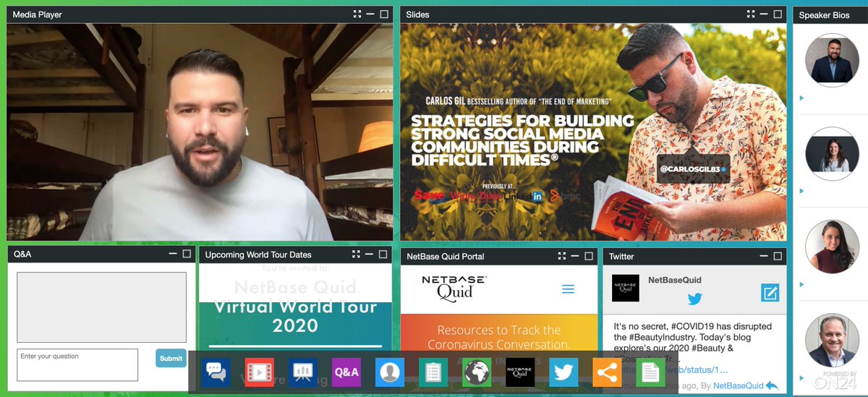Compose a tweet with the edit icon
The height and width of the screenshot is (397, 868).
coord(770,293)
